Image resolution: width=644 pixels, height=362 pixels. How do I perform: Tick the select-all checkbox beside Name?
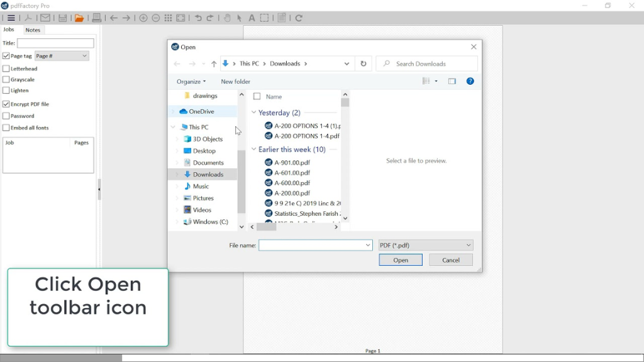tap(257, 96)
